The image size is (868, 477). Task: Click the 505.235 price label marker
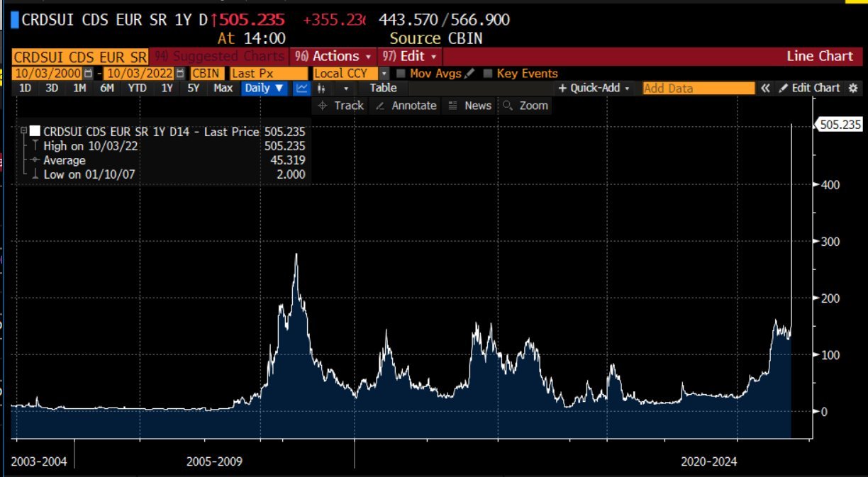839,124
